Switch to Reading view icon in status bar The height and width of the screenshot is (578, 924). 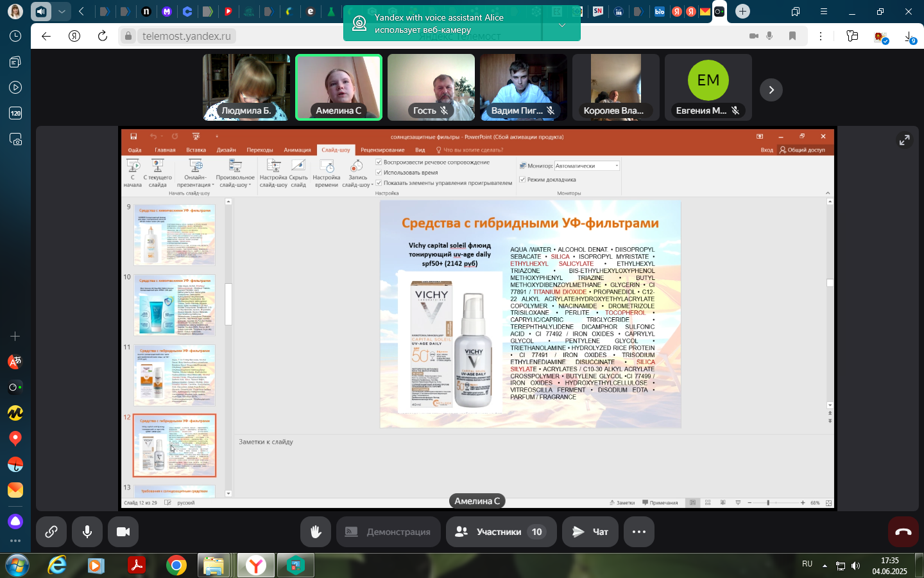[723, 503]
